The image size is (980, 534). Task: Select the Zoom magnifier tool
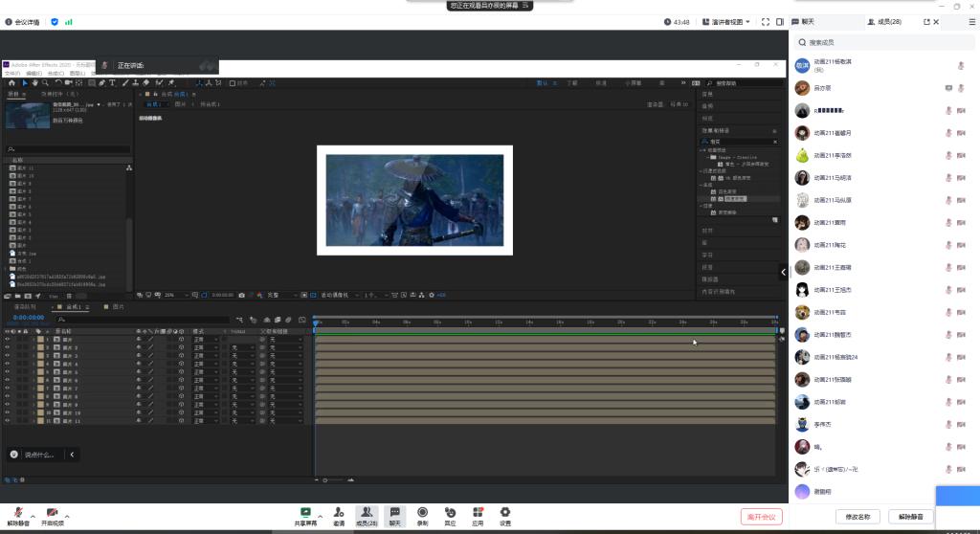[47, 83]
